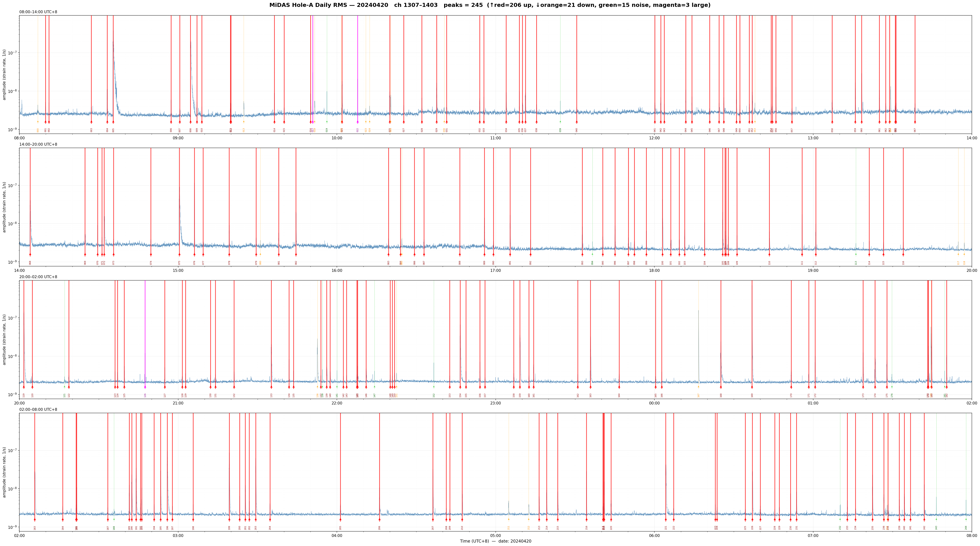Click the 13:00 time tick label
The width and height of the screenshot is (980, 546).
tap(813, 138)
